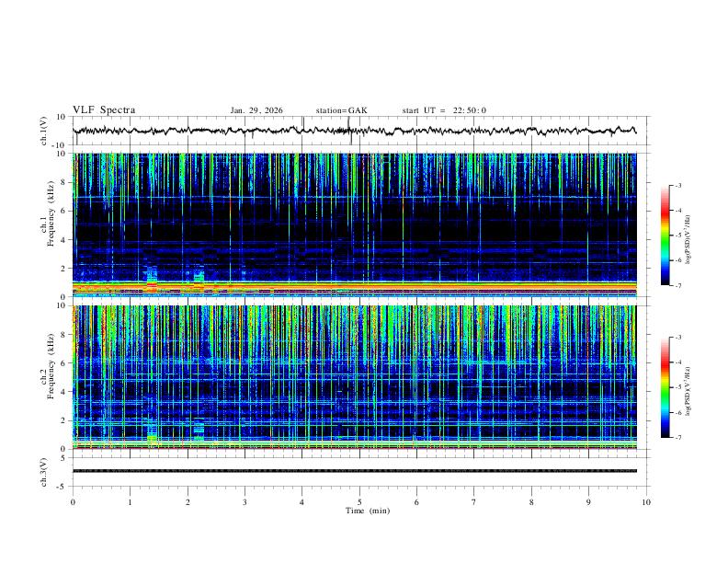Screen dimensions: 728x563
Task: Select the date "Jan. 29, 2026" in header
Action: [256, 110]
